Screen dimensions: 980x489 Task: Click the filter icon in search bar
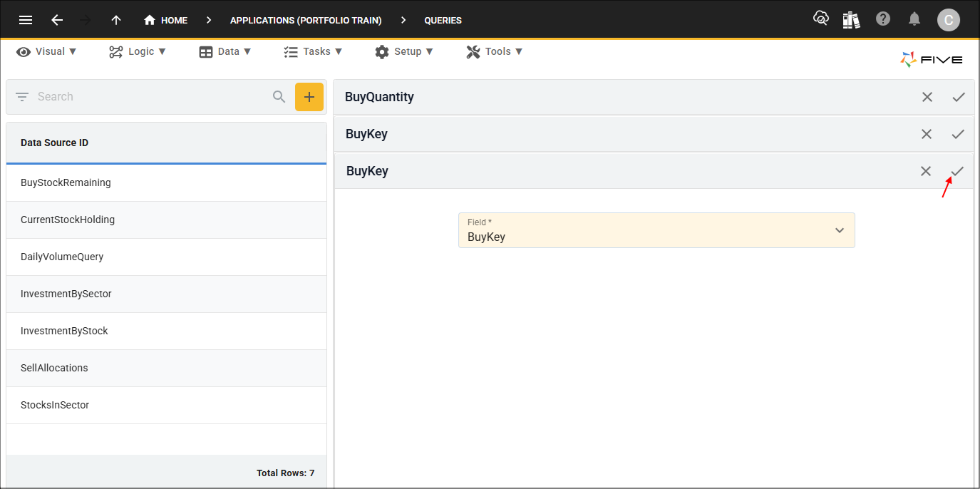(x=22, y=97)
